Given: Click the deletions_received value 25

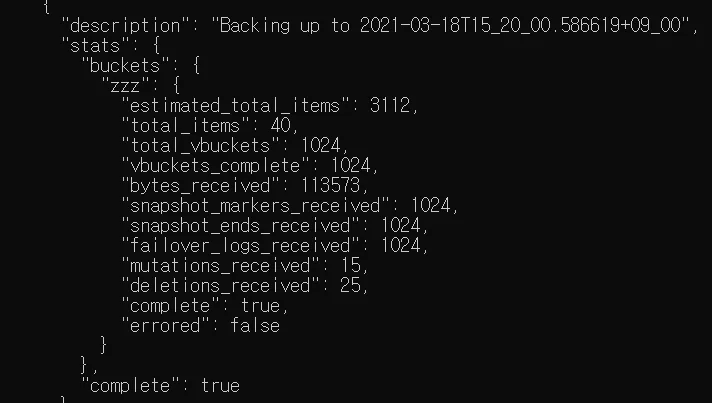Looking at the screenshot, I should coord(351,285).
